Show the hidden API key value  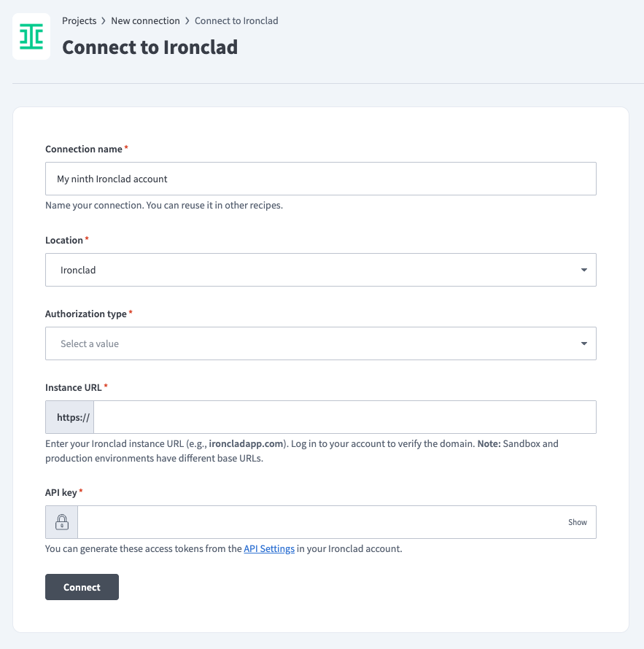[578, 522]
